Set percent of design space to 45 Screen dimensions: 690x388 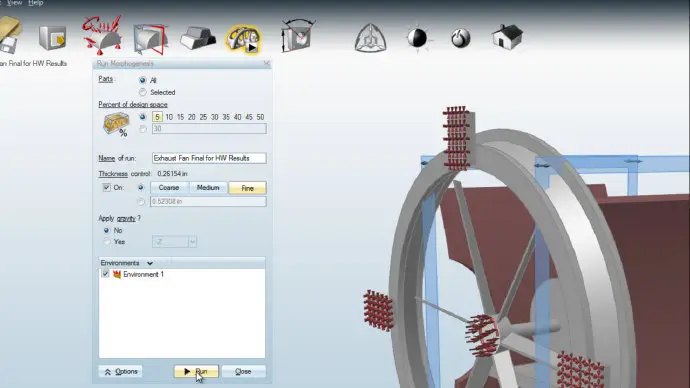(249, 117)
